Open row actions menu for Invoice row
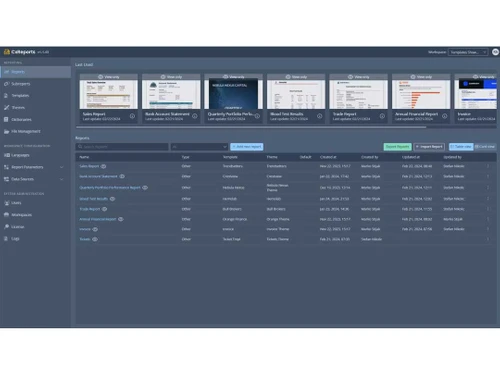500x375 pixels. pos(488,229)
